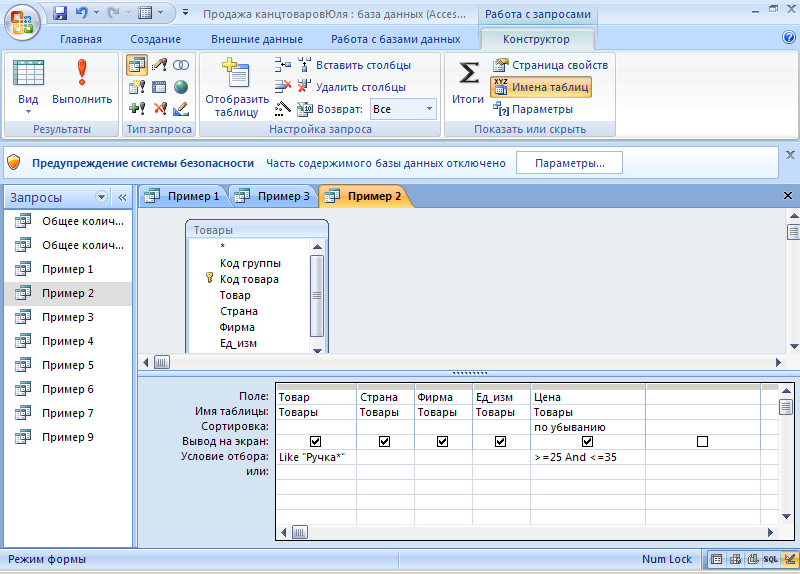Save using the floppy disk icon
800x574 pixels.
point(60,13)
